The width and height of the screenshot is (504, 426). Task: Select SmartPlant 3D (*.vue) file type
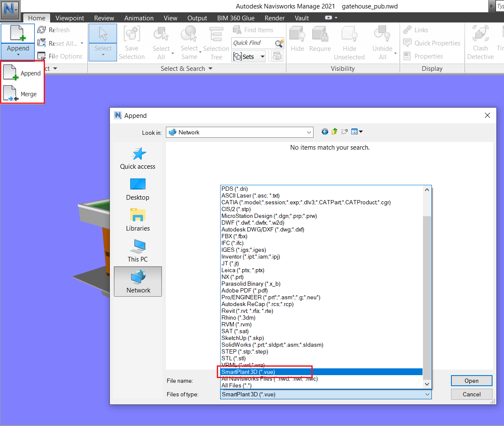(x=322, y=372)
